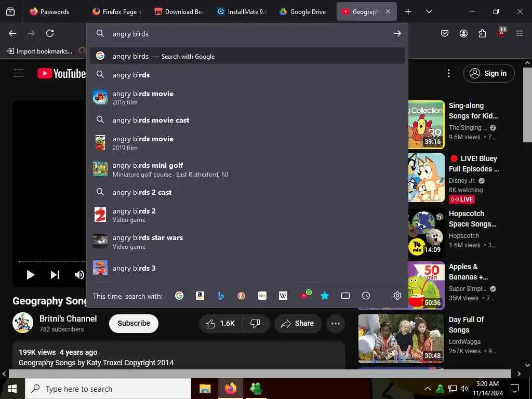Screen dimensions: 532x399
Task: Open Britni's Channel link
Action: click(68, 319)
